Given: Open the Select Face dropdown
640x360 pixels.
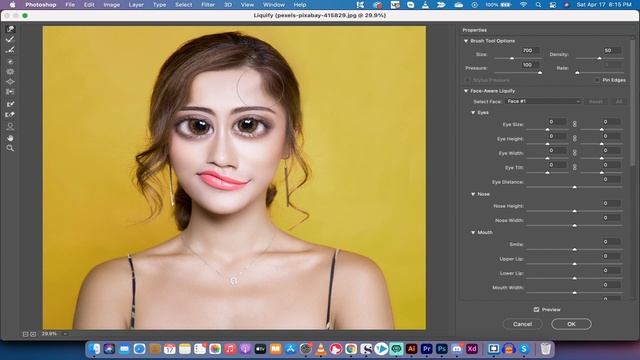Looking at the screenshot, I should tap(543, 101).
